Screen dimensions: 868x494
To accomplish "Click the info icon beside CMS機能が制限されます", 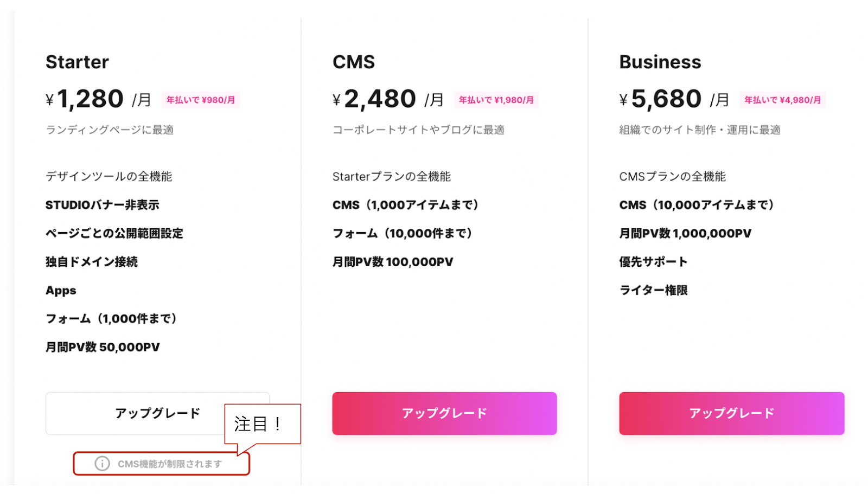I will click(x=102, y=464).
